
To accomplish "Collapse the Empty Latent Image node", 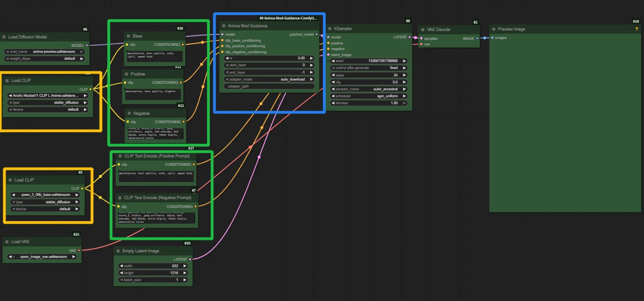I will pyautogui.click(x=118, y=251).
